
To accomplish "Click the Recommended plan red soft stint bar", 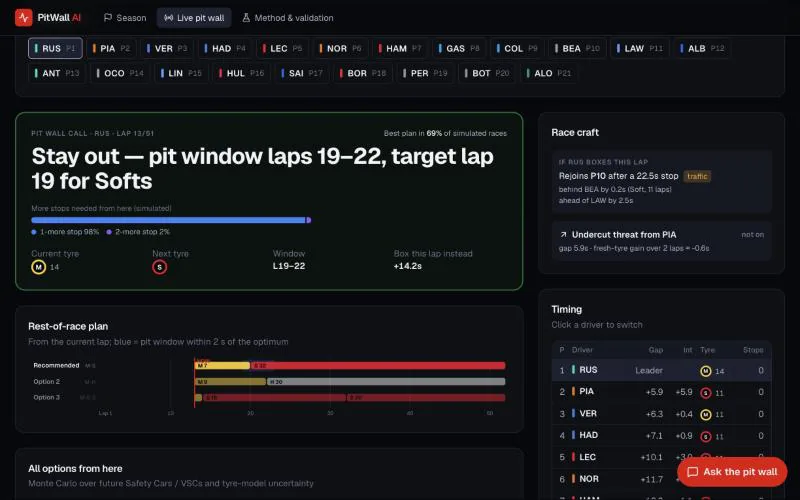I will click(x=378, y=366).
